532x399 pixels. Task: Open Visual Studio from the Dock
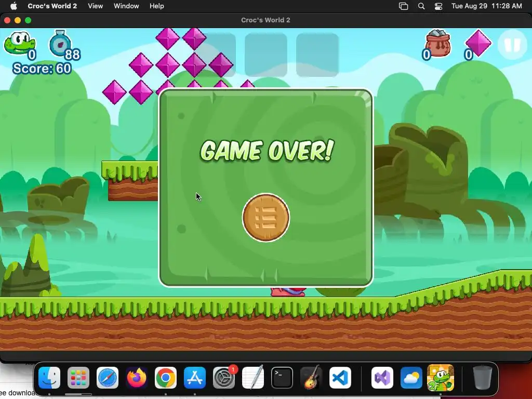[x=382, y=378]
